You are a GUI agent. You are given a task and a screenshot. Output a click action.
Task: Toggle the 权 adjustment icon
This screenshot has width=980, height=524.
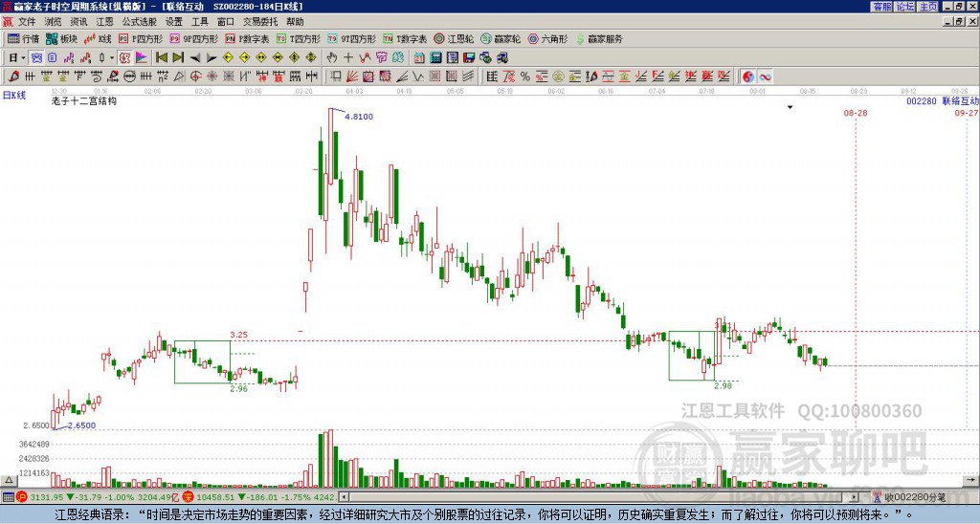tap(124, 58)
